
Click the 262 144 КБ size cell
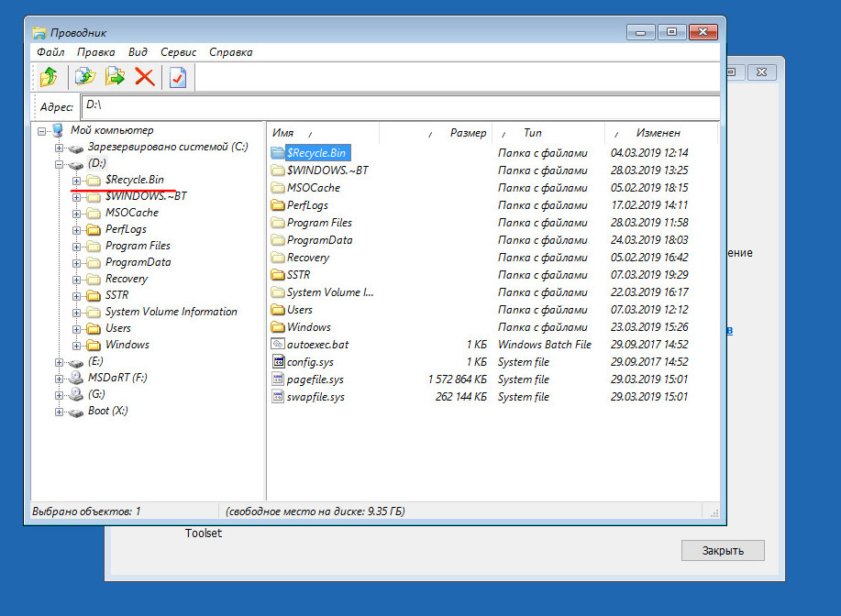click(x=460, y=397)
